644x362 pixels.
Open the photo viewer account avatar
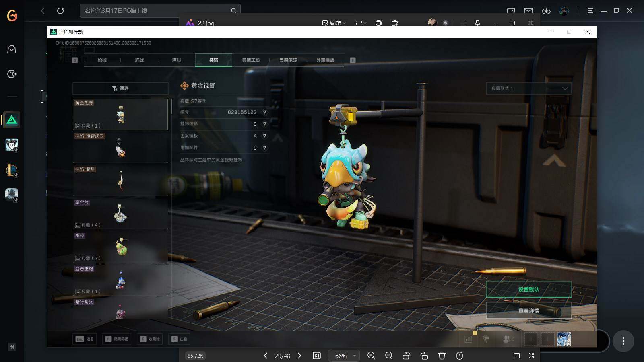432,23
